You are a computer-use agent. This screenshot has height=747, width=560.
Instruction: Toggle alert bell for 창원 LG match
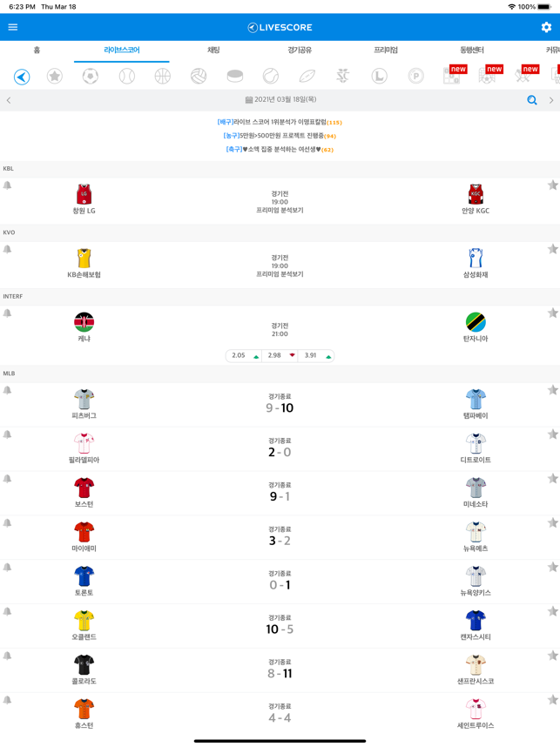(7, 185)
